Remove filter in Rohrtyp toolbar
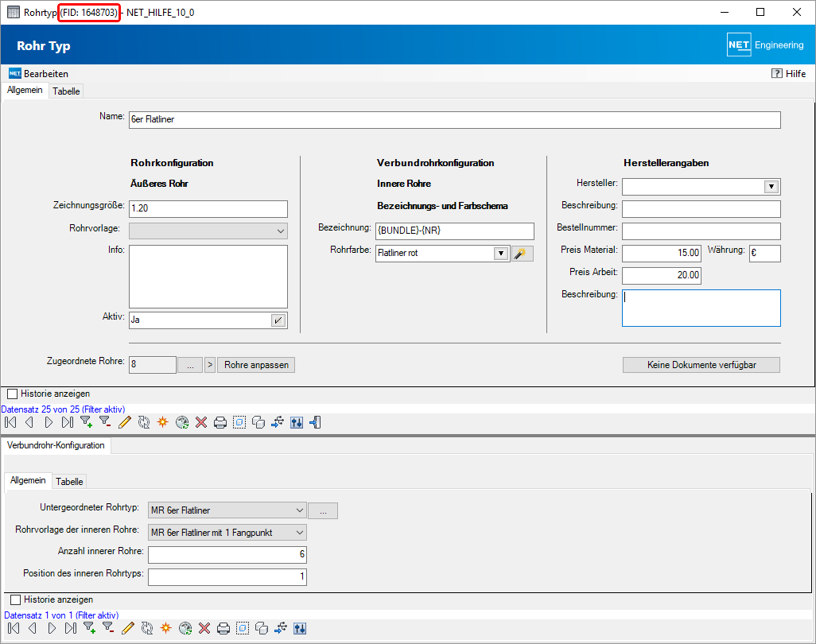816x644 pixels. click(x=105, y=422)
